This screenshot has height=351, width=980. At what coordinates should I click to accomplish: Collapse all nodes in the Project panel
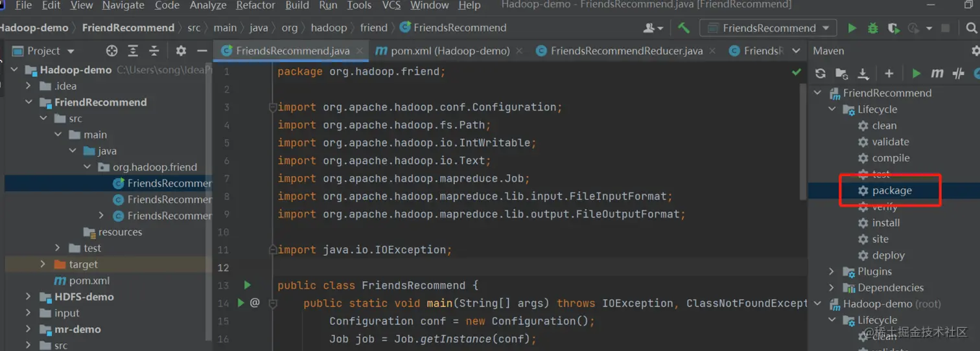pyautogui.click(x=154, y=51)
